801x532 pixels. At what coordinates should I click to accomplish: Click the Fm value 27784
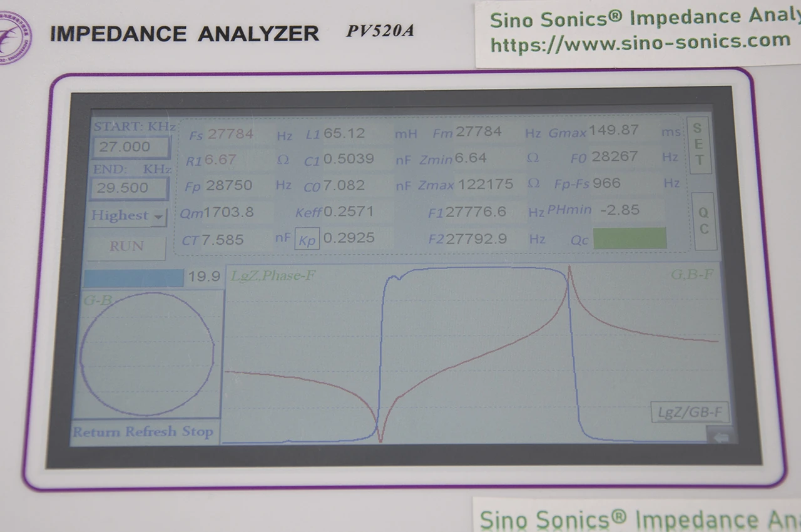(x=479, y=132)
